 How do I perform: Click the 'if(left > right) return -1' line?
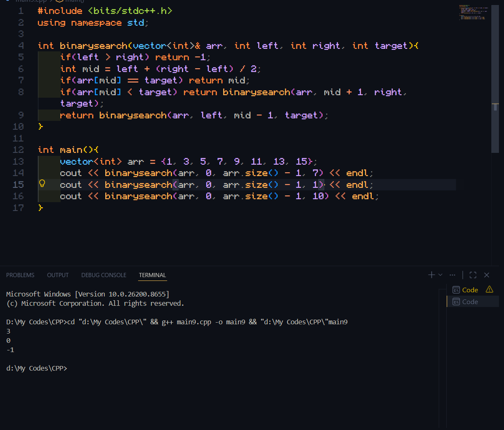click(x=135, y=57)
